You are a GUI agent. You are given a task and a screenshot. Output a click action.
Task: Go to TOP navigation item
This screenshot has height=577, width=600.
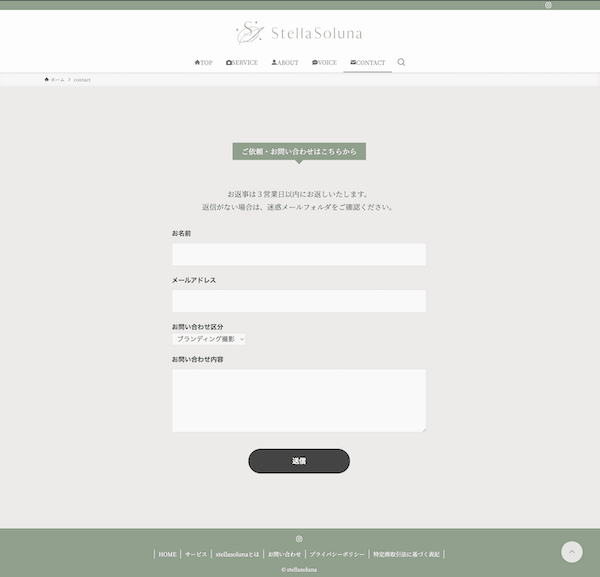203,63
